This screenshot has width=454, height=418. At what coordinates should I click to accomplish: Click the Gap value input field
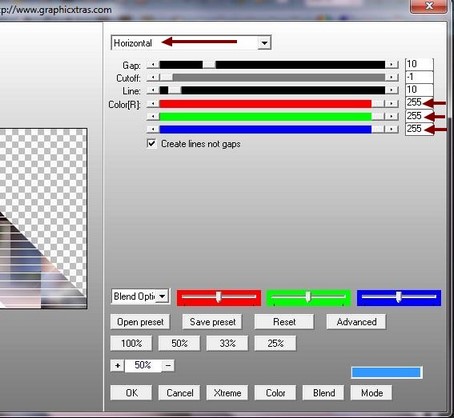419,64
